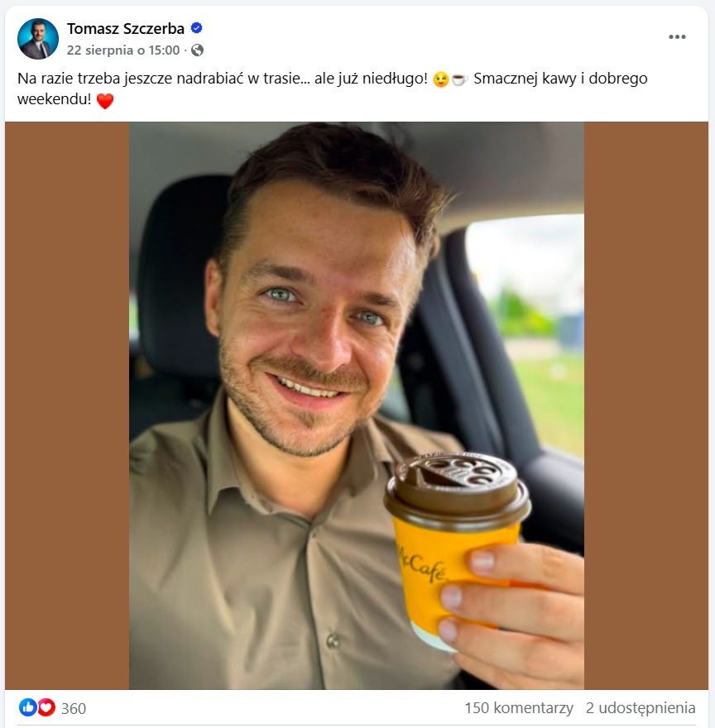Click the brown margin right of photo

[x=645, y=406]
